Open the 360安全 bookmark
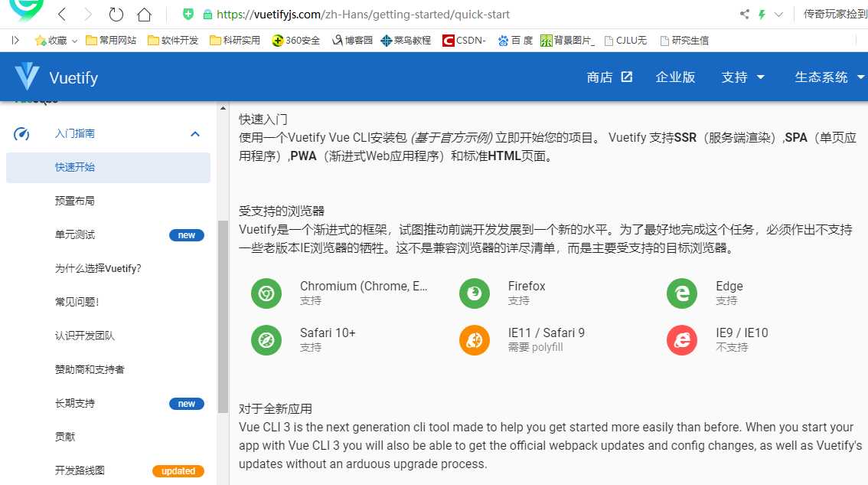868x485 pixels. coord(296,41)
